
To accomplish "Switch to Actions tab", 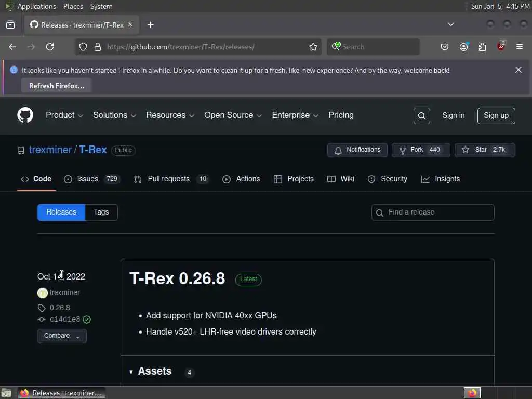I will coord(241,179).
